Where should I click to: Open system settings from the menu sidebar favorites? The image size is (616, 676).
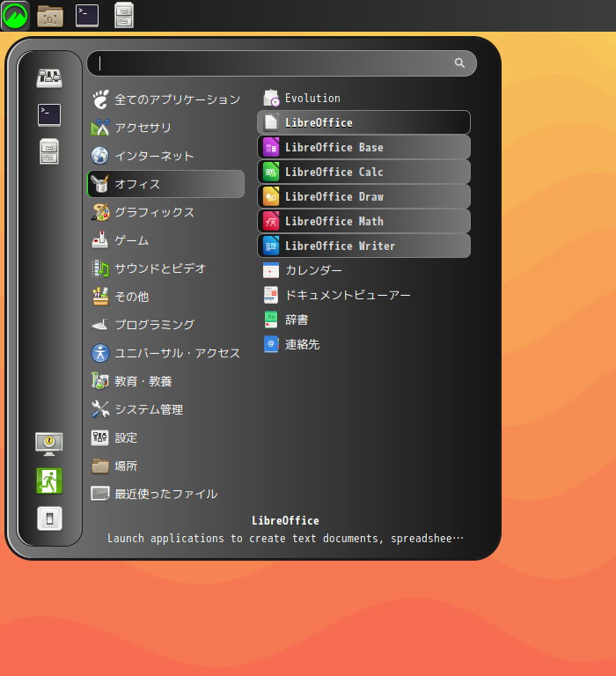pyautogui.click(x=49, y=78)
